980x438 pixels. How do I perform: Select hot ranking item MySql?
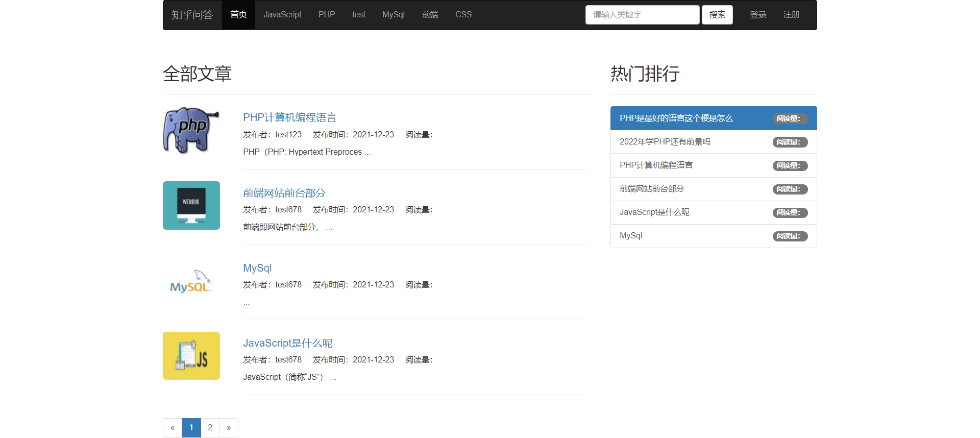714,236
